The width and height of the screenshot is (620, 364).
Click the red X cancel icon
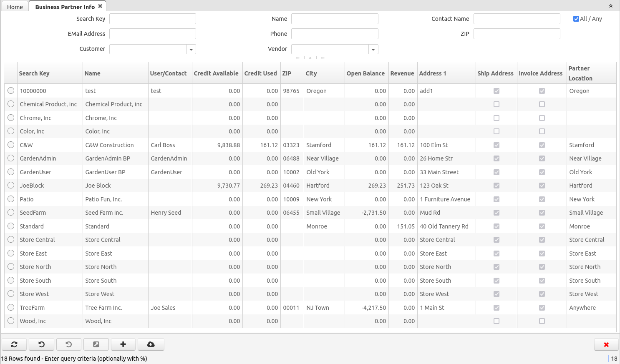click(x=606, y=344)
